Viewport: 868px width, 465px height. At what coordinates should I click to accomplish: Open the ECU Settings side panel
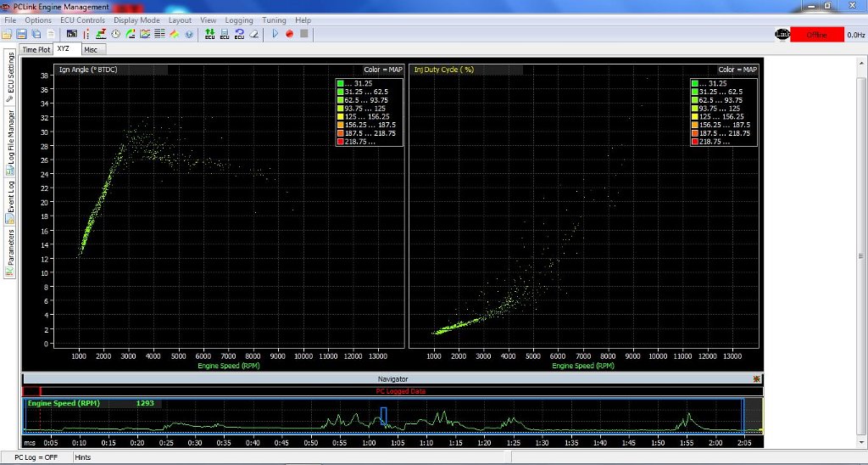9,77
